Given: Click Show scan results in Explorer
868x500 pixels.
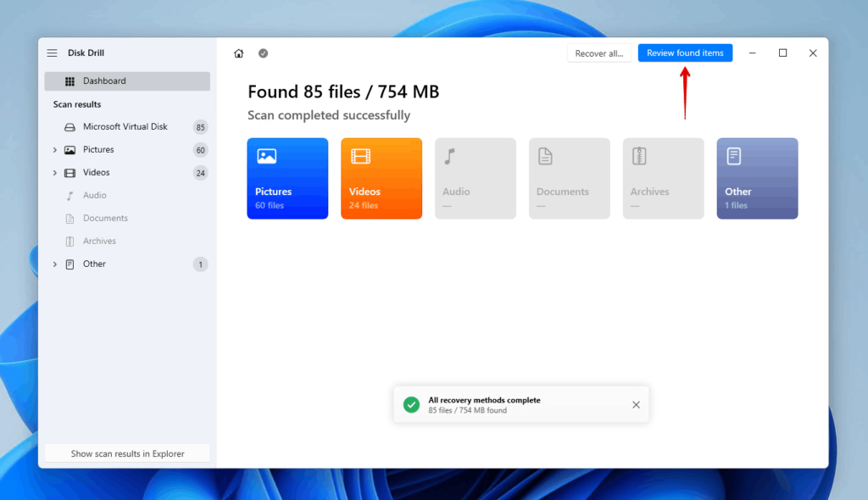Looking at the screenshot, I should 127,453.
